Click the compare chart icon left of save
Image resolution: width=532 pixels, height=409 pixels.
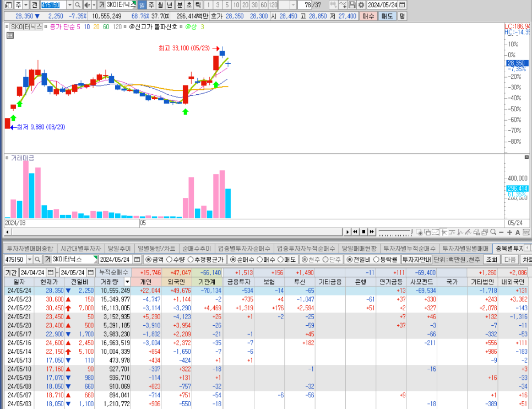(343, 5)
